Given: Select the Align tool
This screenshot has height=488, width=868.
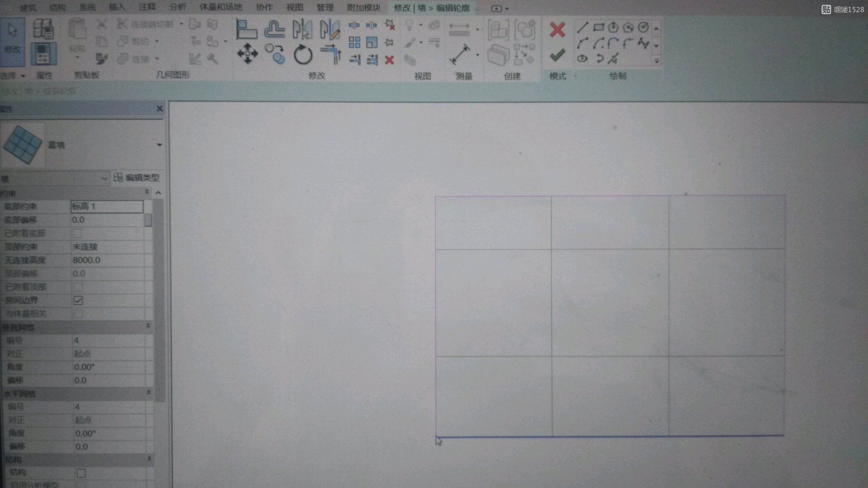Looking at the screenshot, I should pos(247,29).
